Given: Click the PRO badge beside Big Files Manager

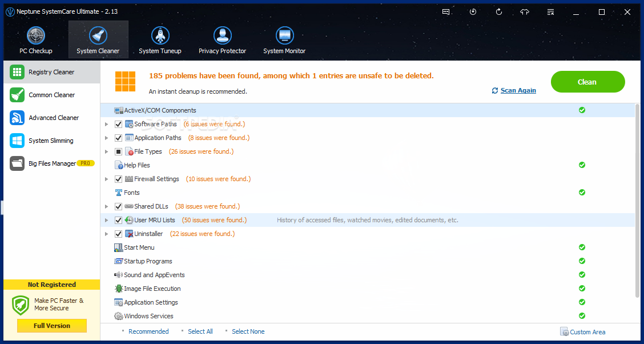Looking at the screenshot, I should [x=86, y=163].
